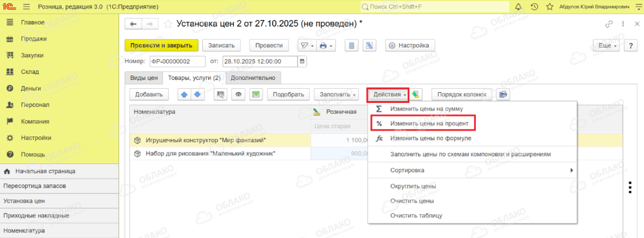Click the green icon right of Действия
The image size is (644, 238).
(x=417, y=95)
